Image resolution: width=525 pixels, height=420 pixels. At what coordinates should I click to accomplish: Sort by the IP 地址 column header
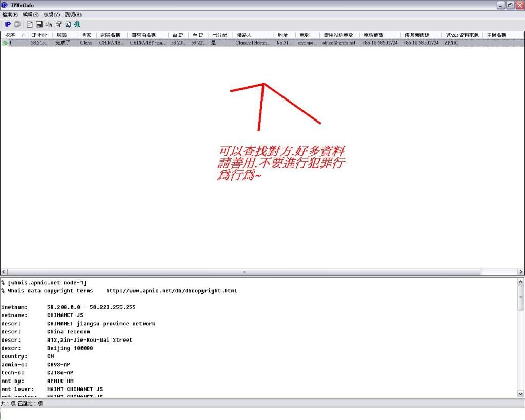click(x=39, y=35)
